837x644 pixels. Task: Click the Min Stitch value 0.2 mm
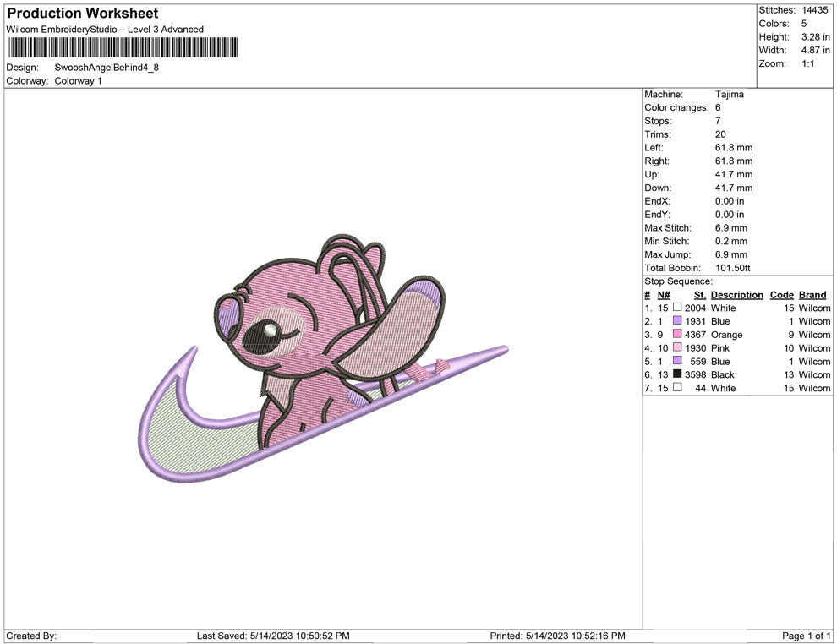tap(731, 241)
